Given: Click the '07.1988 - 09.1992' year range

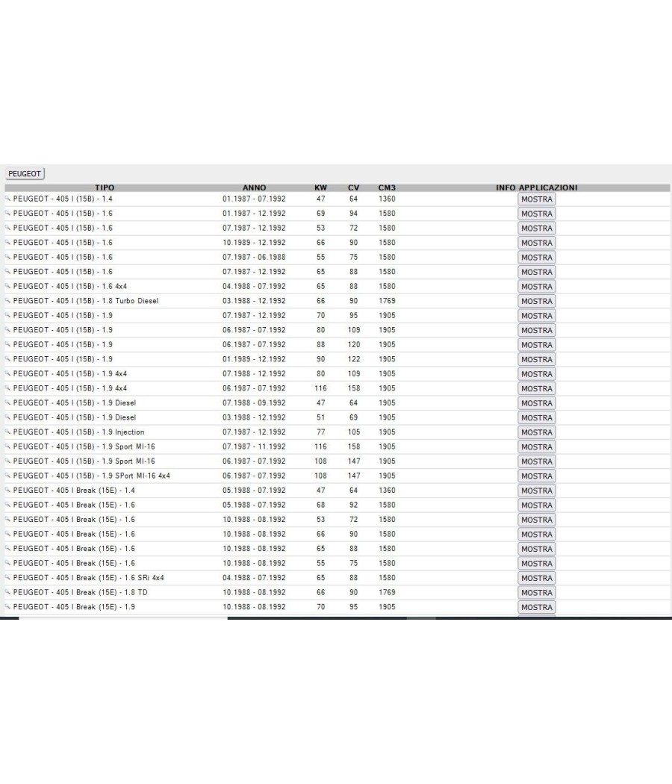Looking at the screenshot, I should pos(254,402).
